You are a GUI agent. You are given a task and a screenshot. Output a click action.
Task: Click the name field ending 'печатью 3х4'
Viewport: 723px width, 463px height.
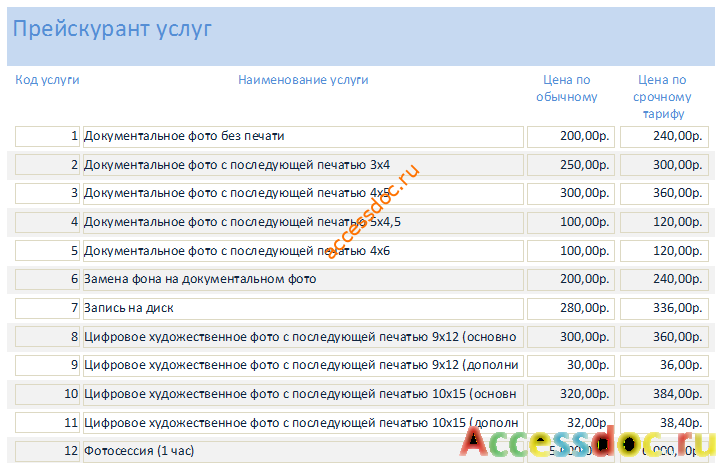[303, 165]
